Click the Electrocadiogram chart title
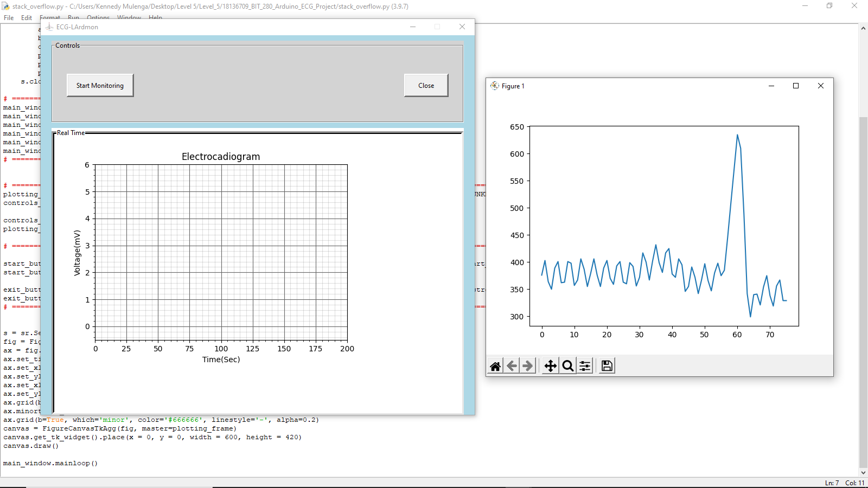 (x=221, y=157)
